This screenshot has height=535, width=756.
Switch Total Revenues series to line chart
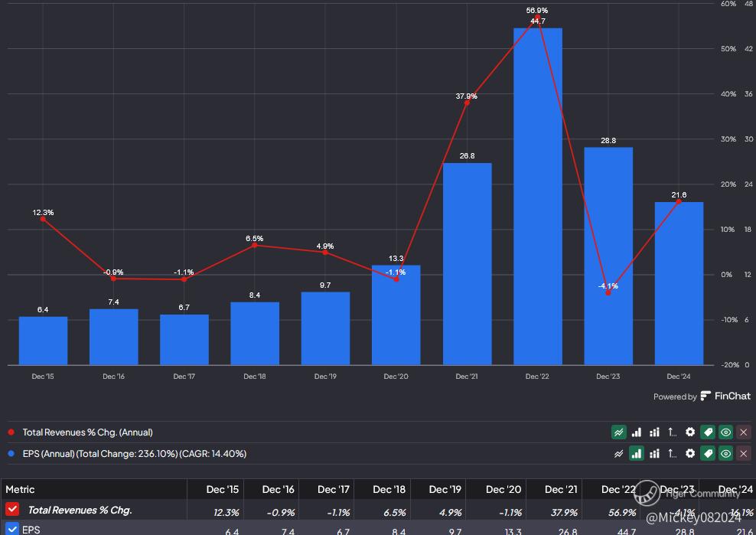coord(619,432)
